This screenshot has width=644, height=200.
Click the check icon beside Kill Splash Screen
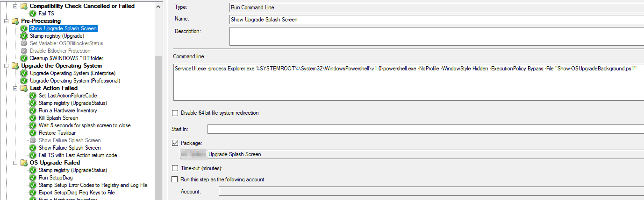point(33,118)
